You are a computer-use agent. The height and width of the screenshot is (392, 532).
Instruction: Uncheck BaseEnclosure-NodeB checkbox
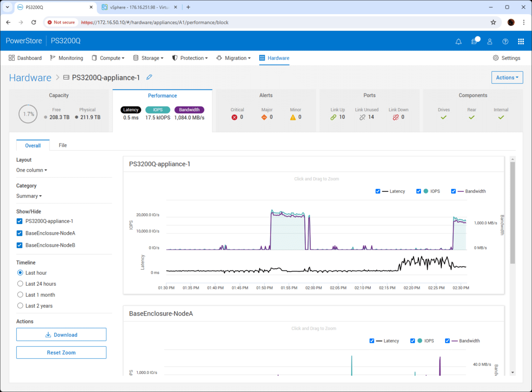point(20,245)
